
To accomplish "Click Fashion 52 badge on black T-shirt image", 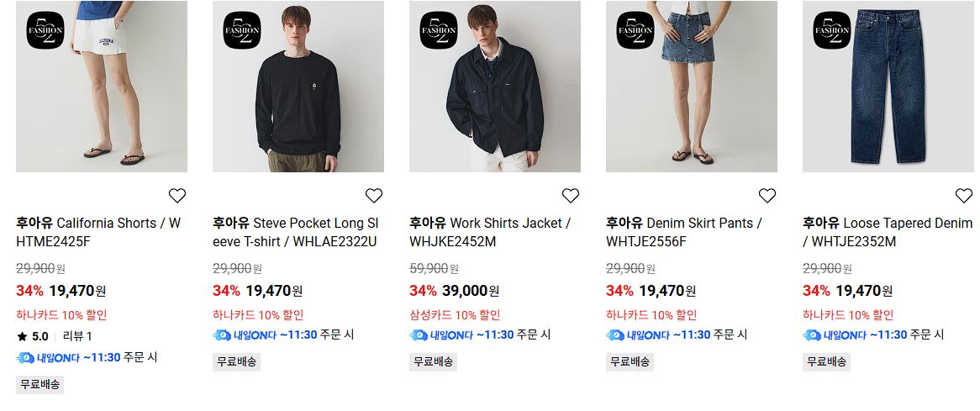I will tap(242, 30).
